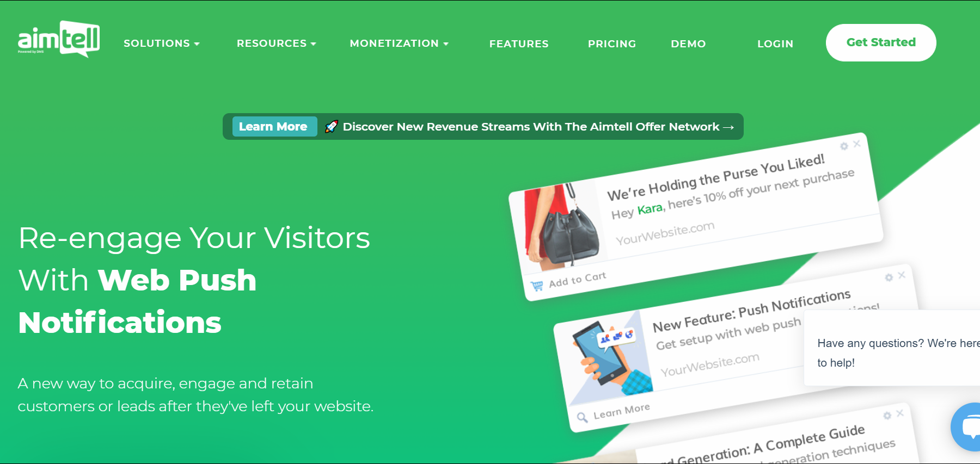Open the live chat bubble icon
Viewport: 980px width, 464px height.
click(x=966, y=427)
